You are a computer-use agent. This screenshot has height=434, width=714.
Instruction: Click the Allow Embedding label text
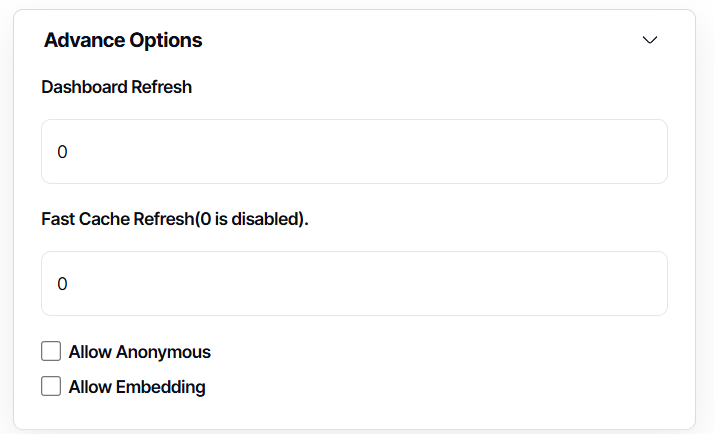click(137, 387)
